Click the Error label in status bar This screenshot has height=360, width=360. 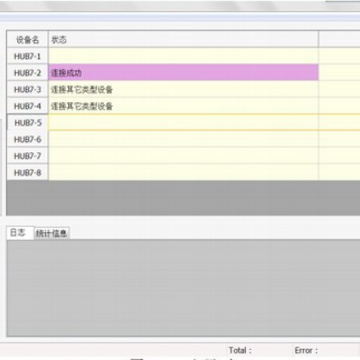(x=306, y=350)
